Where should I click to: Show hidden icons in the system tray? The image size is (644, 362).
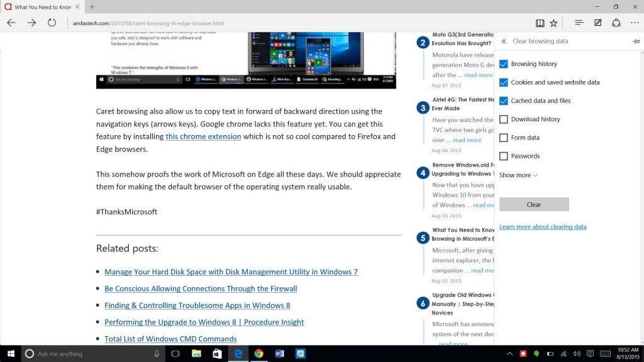click(x=509, y=353)
